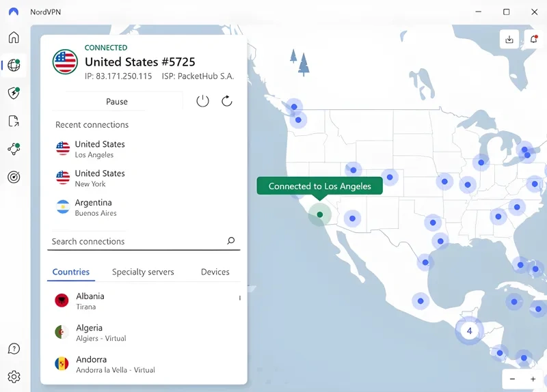Focus the Search connections field
The width and height of the screenshot is (547, 392).
click(x=144, y=241)
